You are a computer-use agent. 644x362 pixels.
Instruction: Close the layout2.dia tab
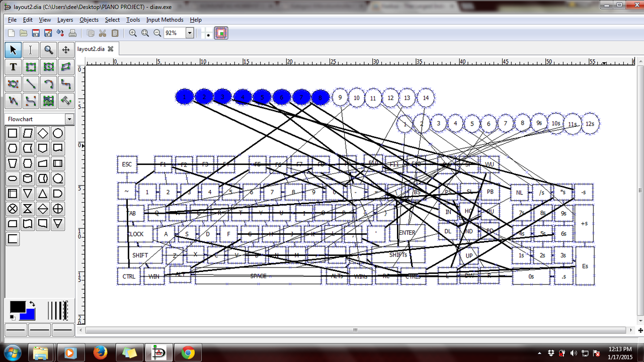click(x=111, y=49)
